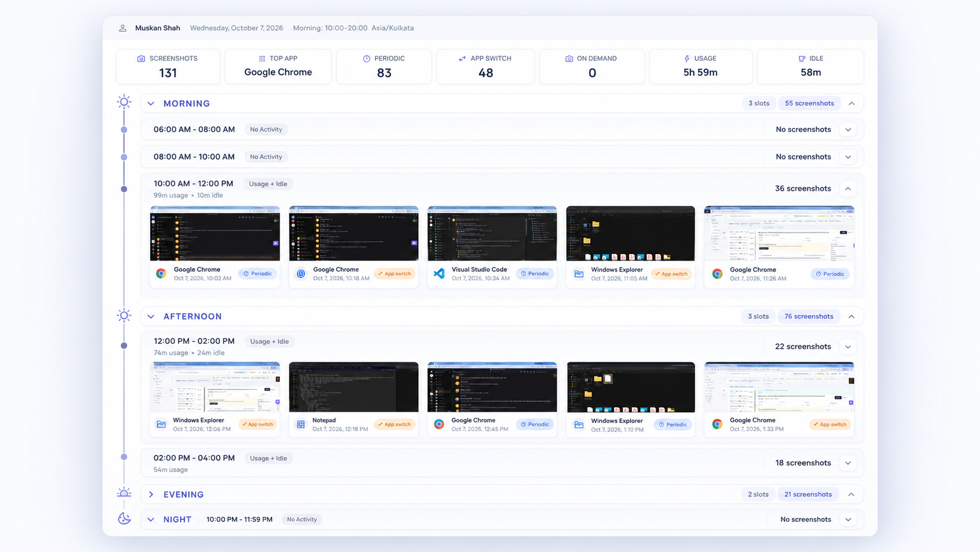
Task: Click timeline dot for 02:00 PM - 04:00 PM
Action: click(124, 457)
